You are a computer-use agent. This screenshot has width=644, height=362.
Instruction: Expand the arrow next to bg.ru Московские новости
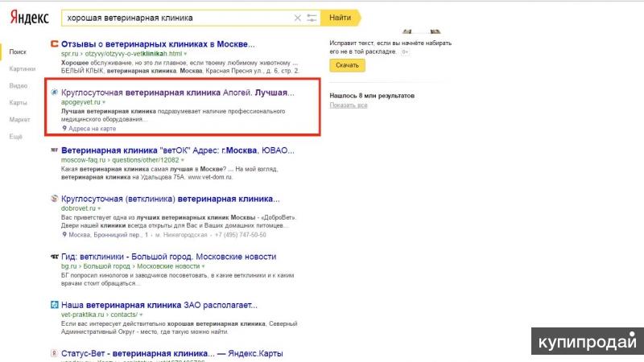pos(204,267)
